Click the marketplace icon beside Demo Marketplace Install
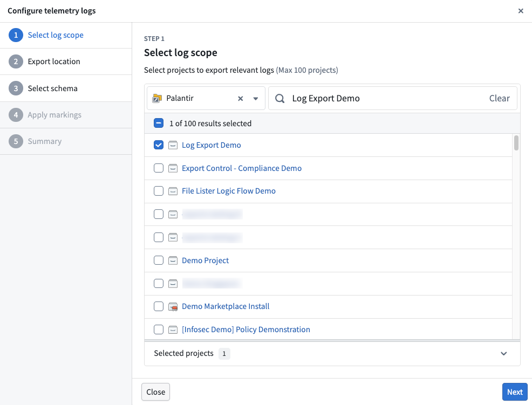532x405 pixels. click(x=173, y=307)
